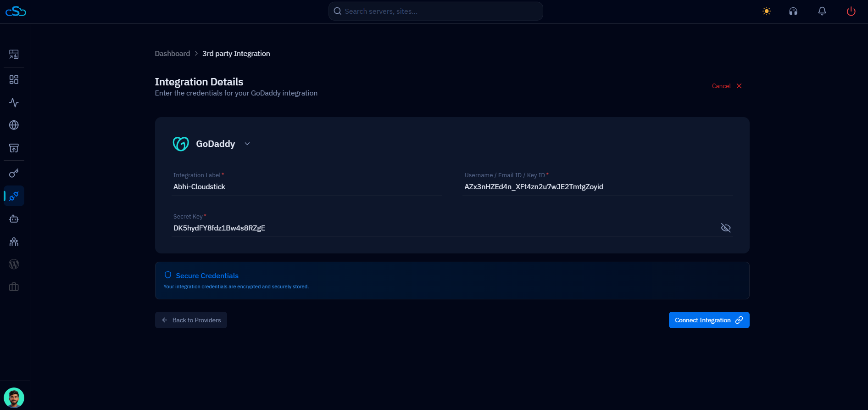This screenshot has height=410, width=868.
Task: Click the Secure Credentials shield icon
Action: pos(168,275)
